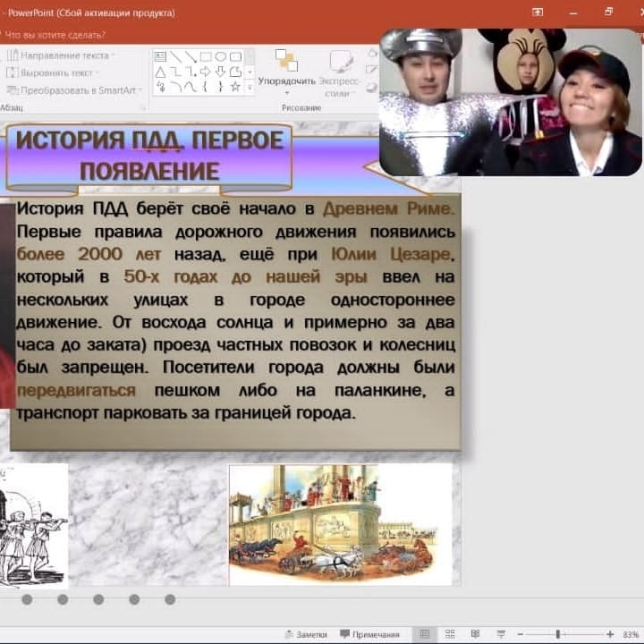Select the right arrow shape
Image resolution: width=644 pixels, height=644 pixels.
point(206,72)
